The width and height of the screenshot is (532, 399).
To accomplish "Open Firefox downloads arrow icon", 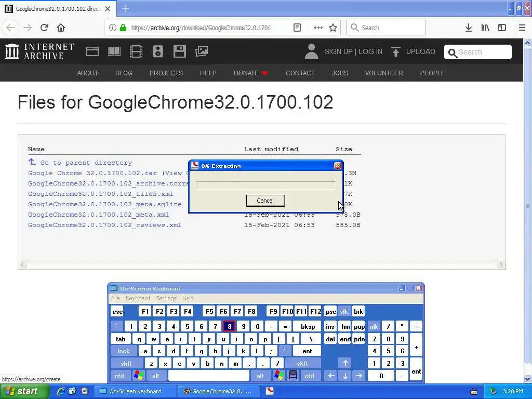I will click(x=469, y=28).
